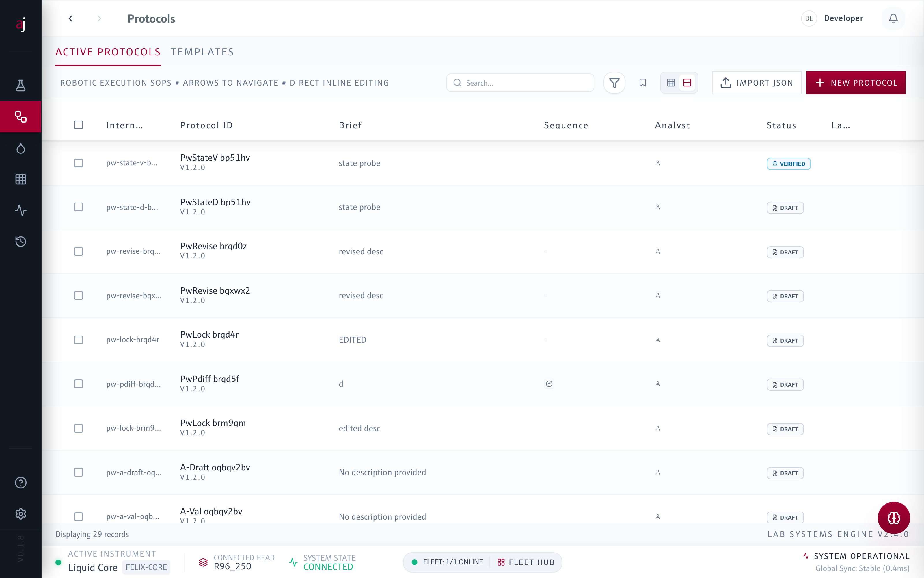Screen dimensions: 924x578
Task: Go back with the left arrow
Action: point(71,18)
